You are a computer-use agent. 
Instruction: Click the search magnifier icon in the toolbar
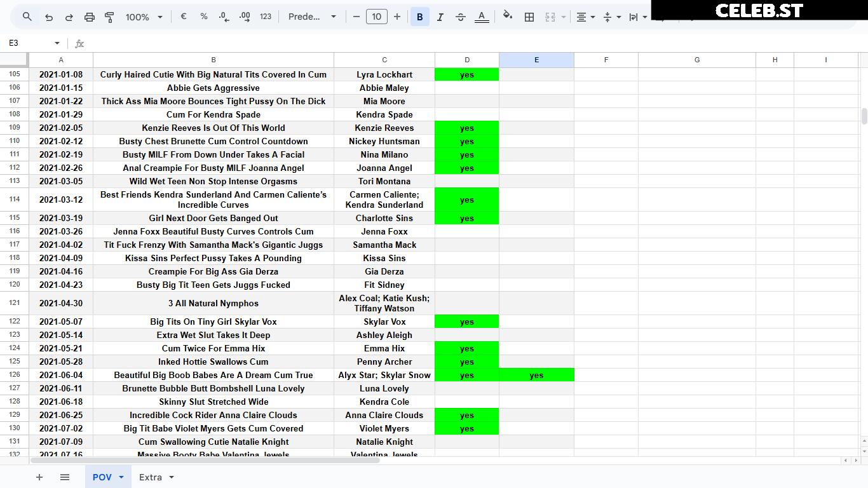(27, 17)
